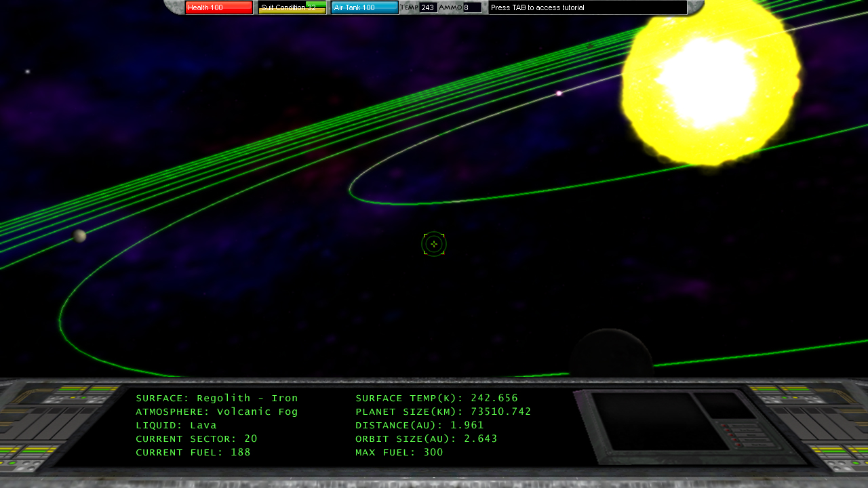Click the SURFACE: Regolith - Iron readout
Image resolution: width=868 pixels, height=488 pixels.
click(217, 399)
